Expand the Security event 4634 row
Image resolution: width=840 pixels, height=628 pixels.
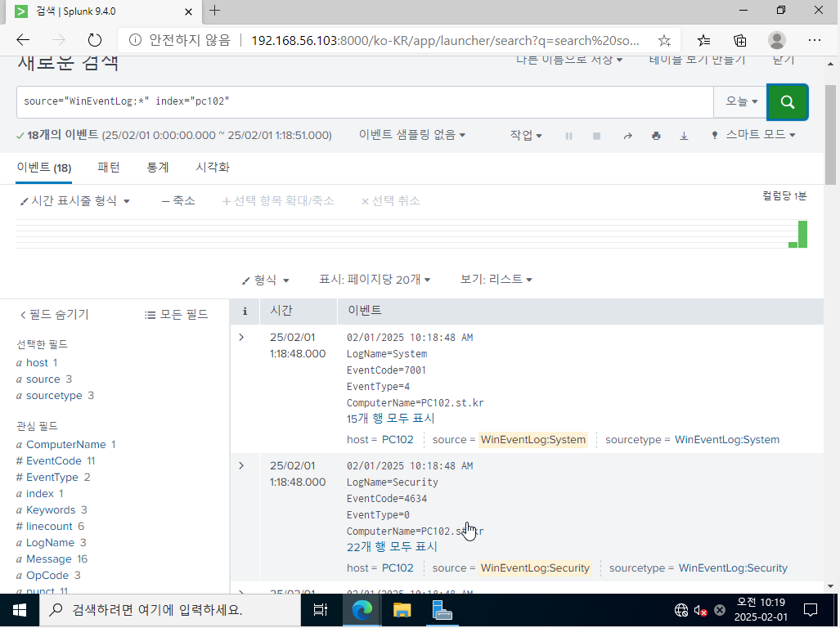tap(241, 466)
